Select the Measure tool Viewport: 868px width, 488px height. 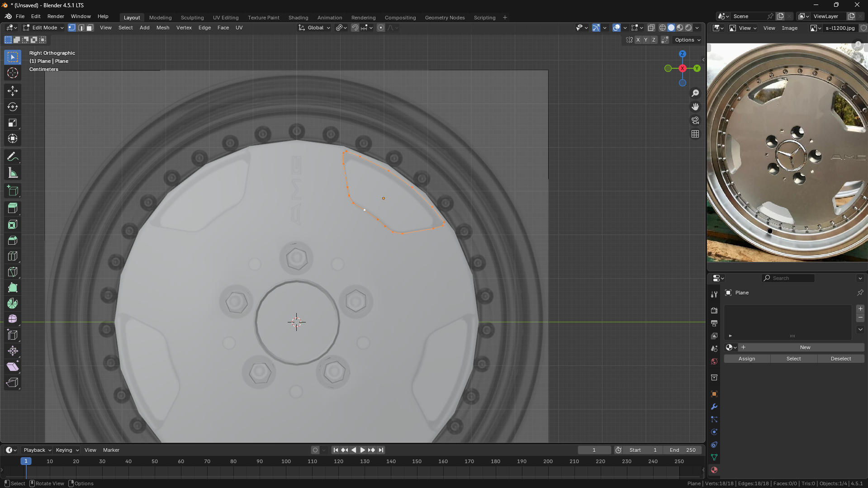(13, 173)
